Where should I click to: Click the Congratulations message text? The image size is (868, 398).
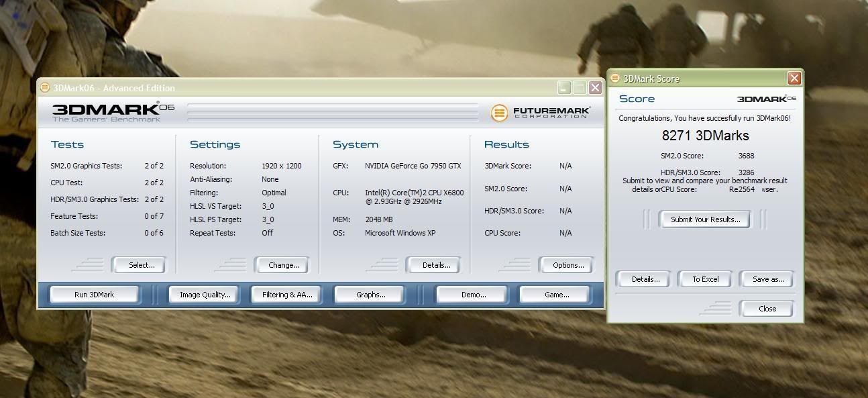[x=704, y=118]
